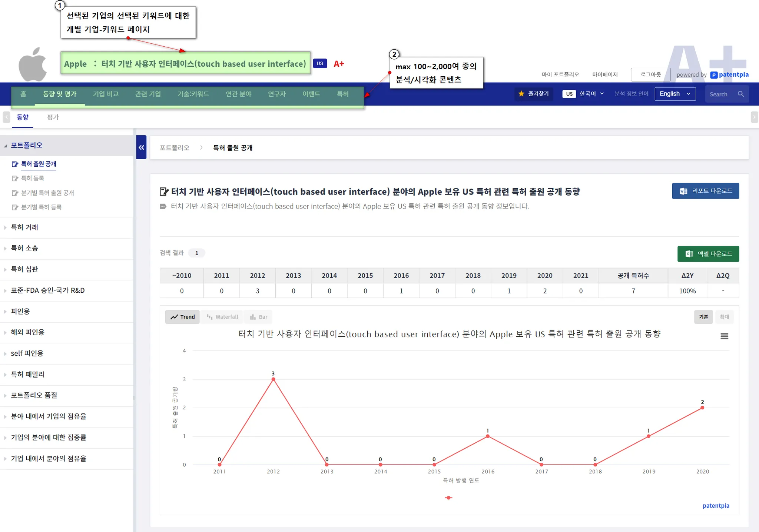Click the 2012 data point on chart

point(273,379)
